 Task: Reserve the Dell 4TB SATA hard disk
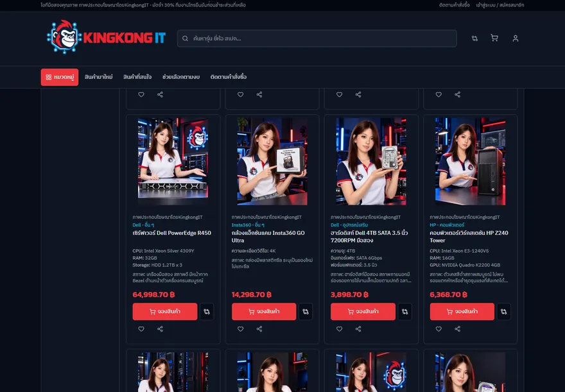click(x=363, y=311)
